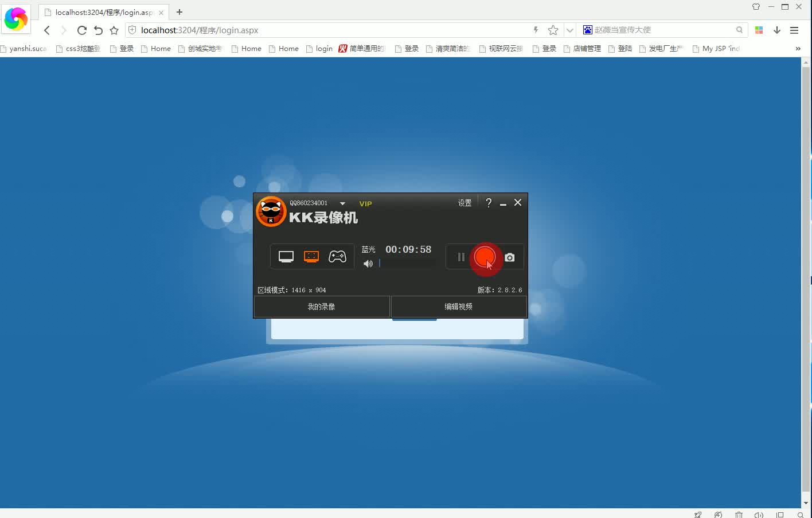Click the KK recorder raccoon logo
This screenshot has height=518, width=812.
pos(271,211)
